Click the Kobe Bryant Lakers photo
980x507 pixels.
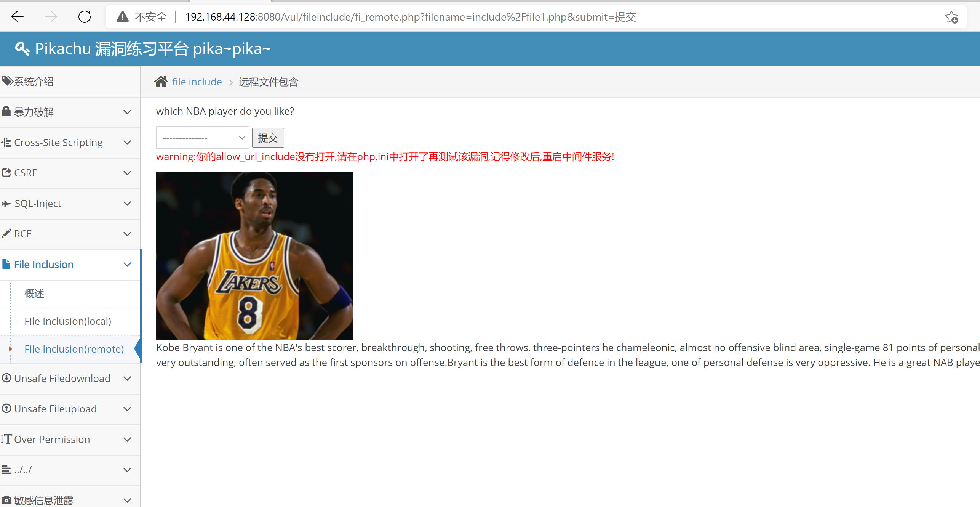tap(254, 255)
